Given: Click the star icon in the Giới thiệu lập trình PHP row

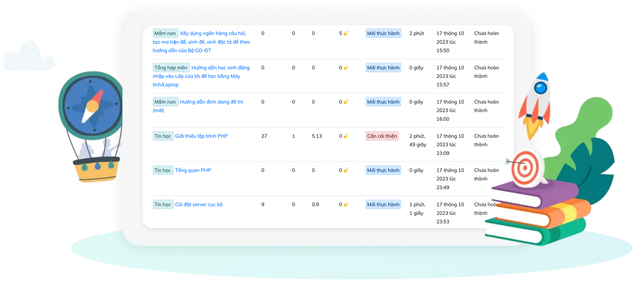Looking at the screenshot, I should [346, 136].
